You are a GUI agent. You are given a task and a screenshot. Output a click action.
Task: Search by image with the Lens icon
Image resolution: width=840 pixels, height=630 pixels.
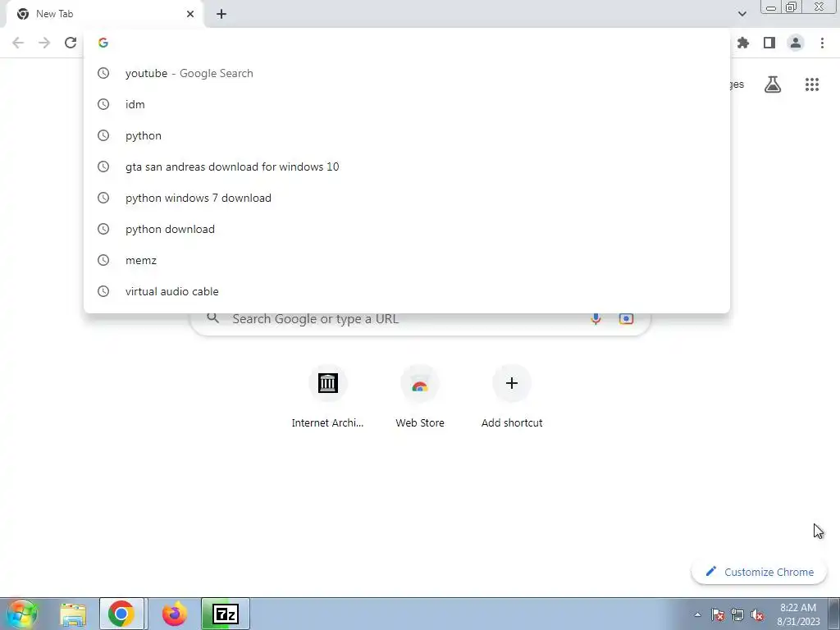click(626, 319)
